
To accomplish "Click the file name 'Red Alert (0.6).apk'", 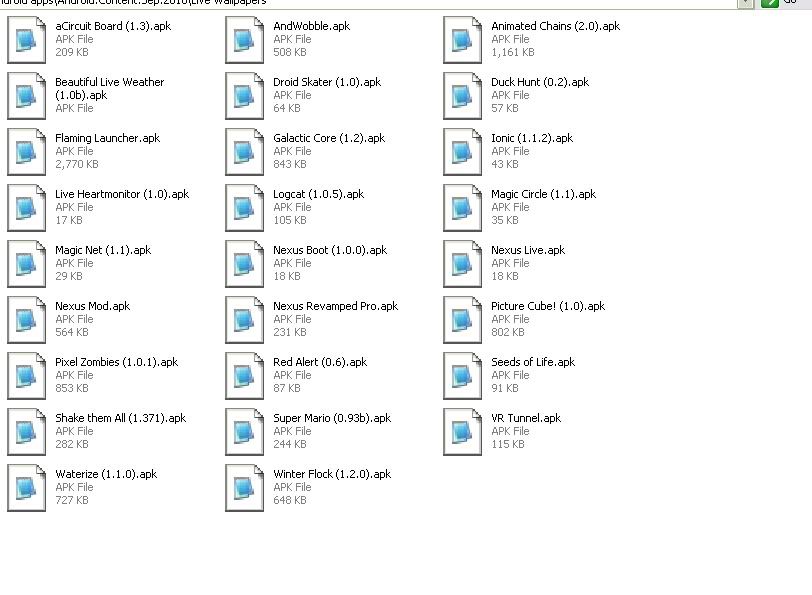I will (320, 361).
